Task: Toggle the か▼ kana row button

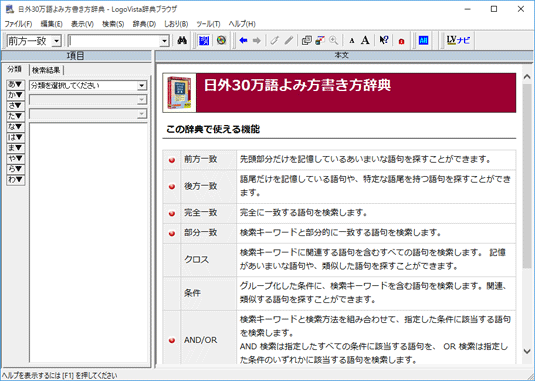Action: [x=16, y=95]
